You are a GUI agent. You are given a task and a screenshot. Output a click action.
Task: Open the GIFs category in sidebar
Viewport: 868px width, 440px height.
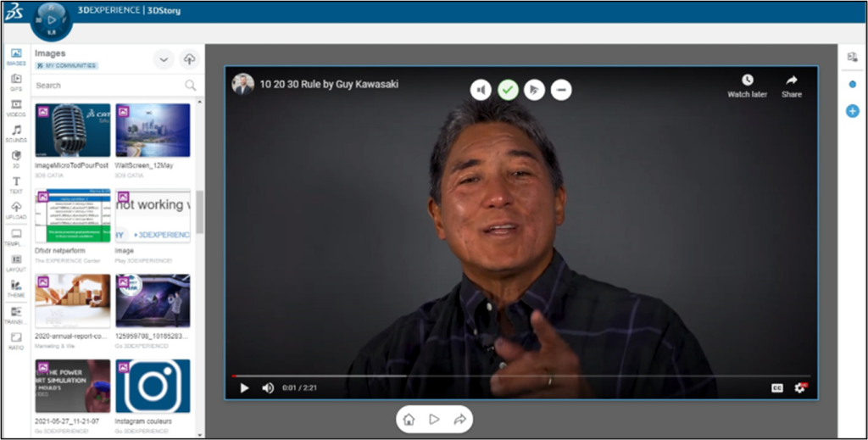[16, 81]
